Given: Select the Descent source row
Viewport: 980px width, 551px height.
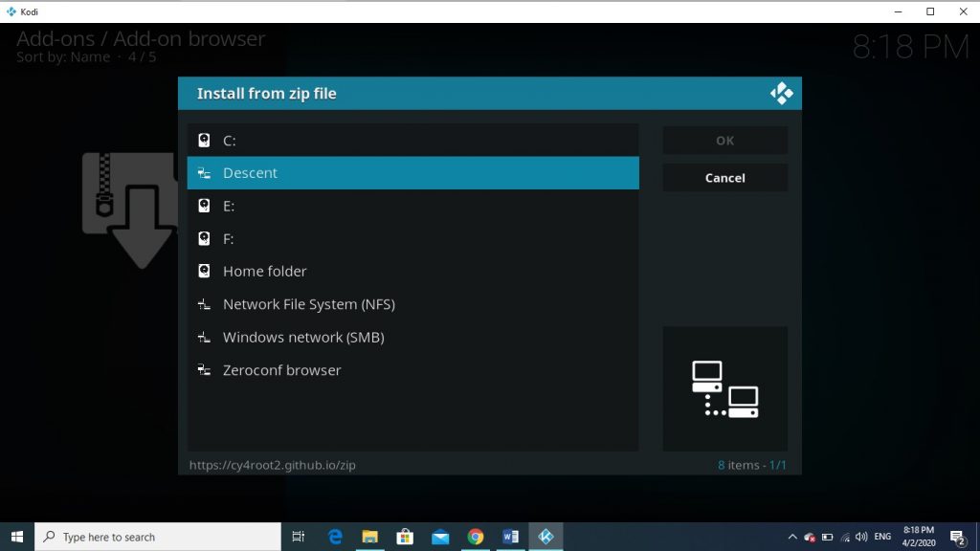Looking at the screenshot, I should point(413,173).
